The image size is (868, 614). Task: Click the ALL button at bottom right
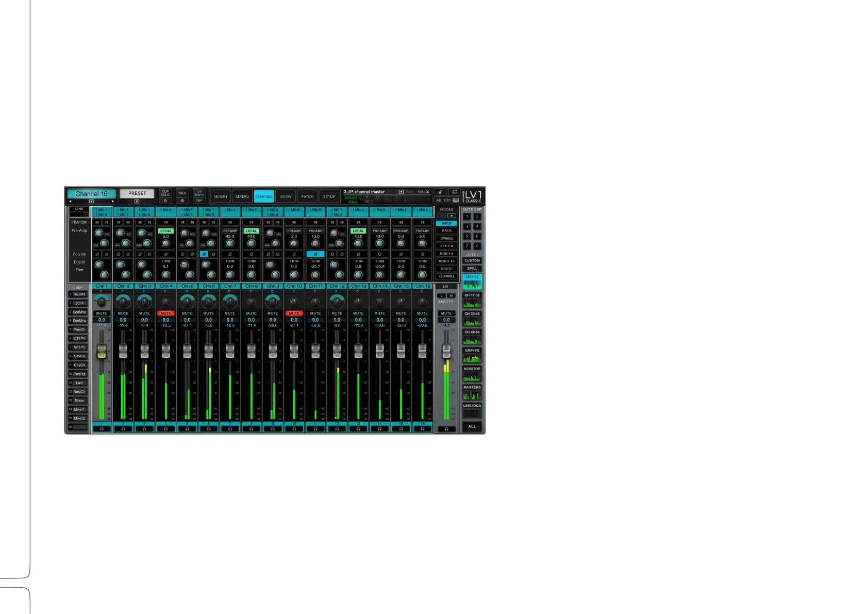472,426
